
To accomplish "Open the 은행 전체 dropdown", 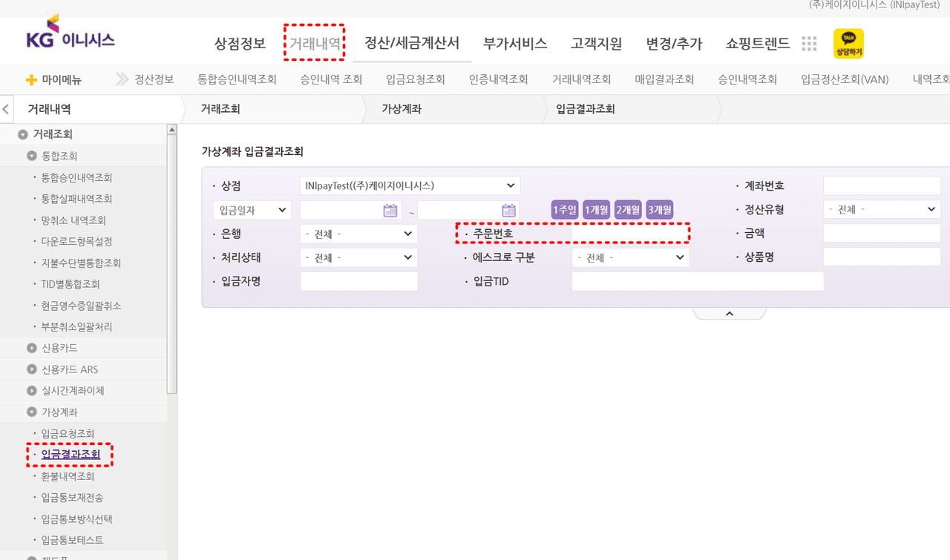I will 358,234.
